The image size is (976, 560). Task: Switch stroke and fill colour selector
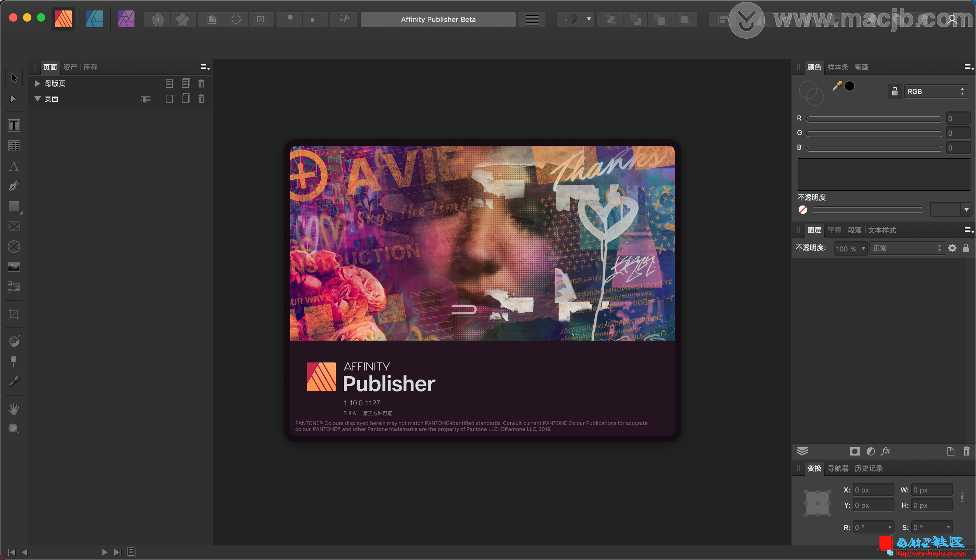(811, 93)
